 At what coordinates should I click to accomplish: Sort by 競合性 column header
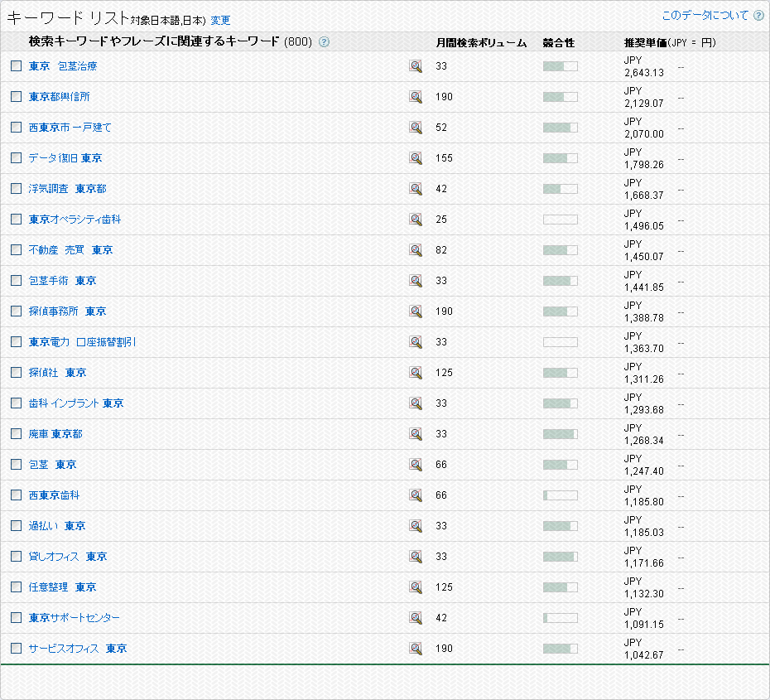pyautogui.click(x=558, y=42)
